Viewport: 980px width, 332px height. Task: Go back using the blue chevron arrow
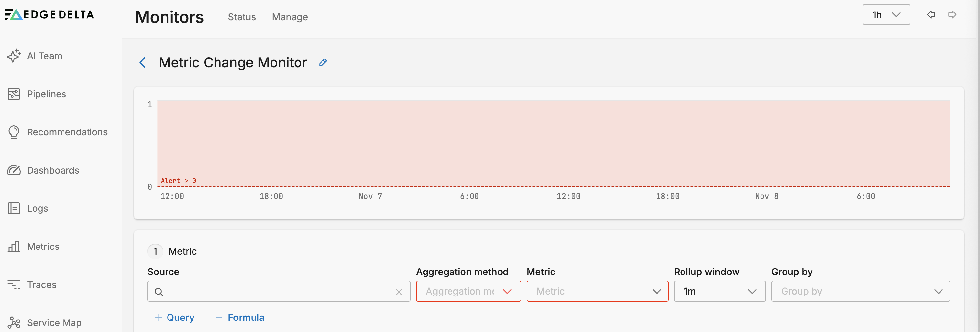point(143,63)
